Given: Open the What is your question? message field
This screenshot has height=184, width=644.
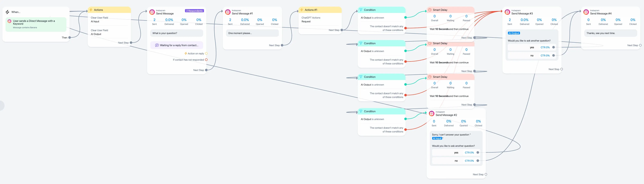Looking at the screenshot, I should click(176, 33).
